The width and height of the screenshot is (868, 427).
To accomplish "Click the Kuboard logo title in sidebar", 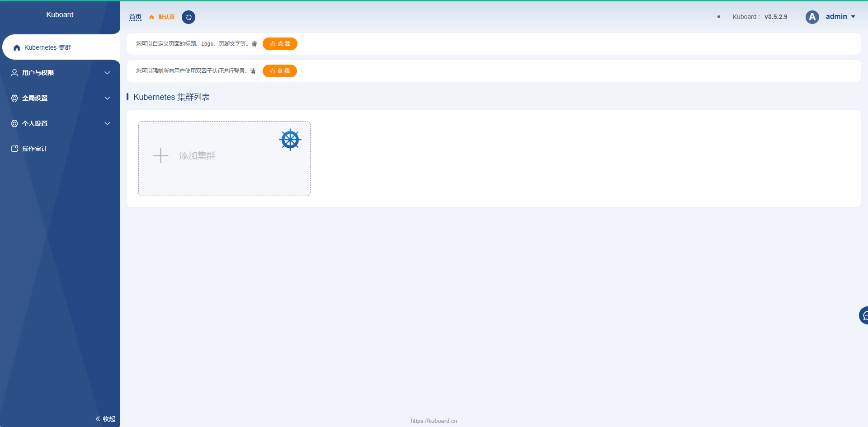I will (60, 14).
